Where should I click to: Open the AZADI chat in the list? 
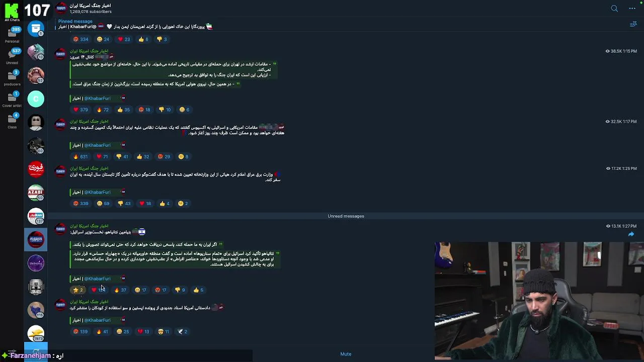click(x=36, y=192)
